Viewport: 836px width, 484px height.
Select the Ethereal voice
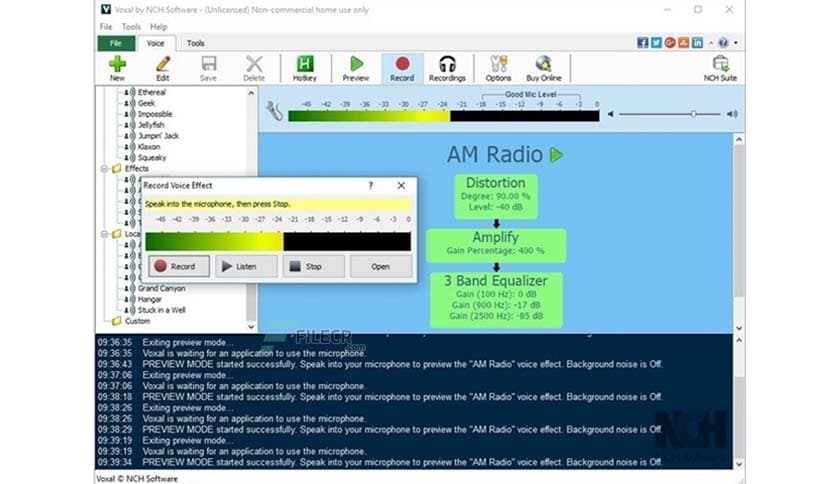(x=151, y=92)
